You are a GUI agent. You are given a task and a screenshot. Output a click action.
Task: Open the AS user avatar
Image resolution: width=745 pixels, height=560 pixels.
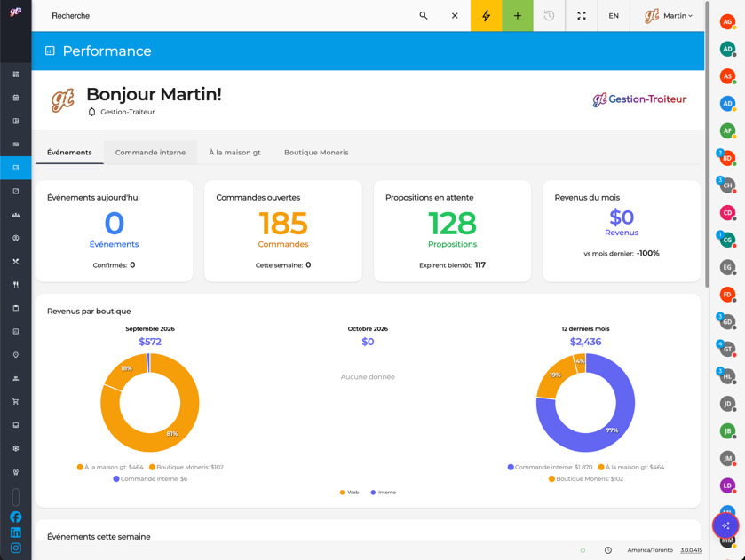727,76
